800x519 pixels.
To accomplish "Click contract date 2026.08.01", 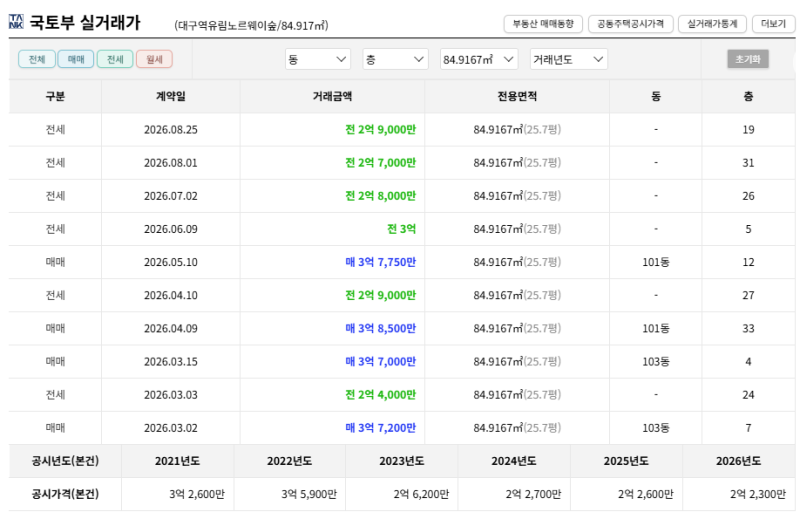I will 170,163.
